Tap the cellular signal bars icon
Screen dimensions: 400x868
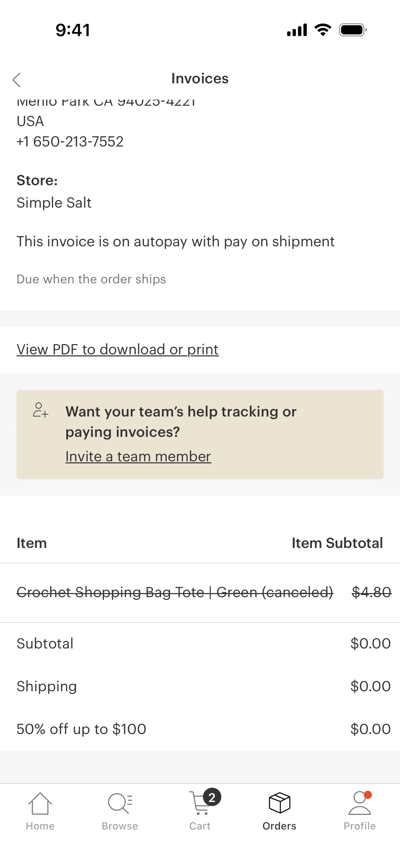point(297,30)
